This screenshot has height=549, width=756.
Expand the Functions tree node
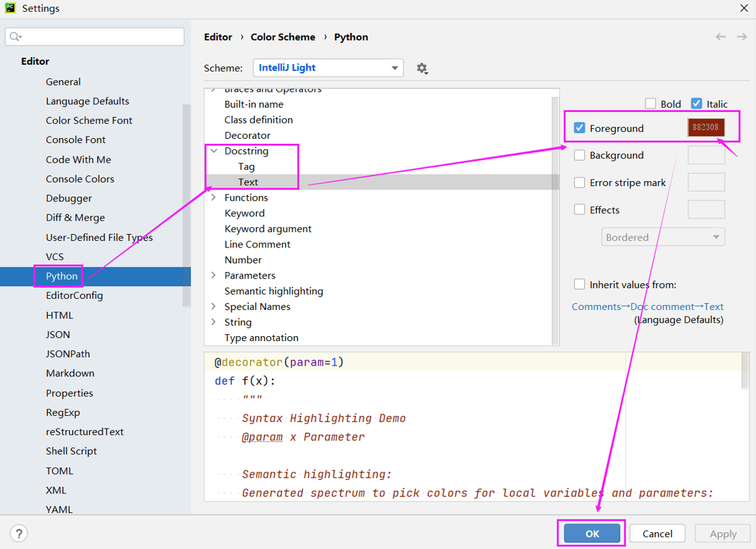pyautogui.click(x=213, y=198)
